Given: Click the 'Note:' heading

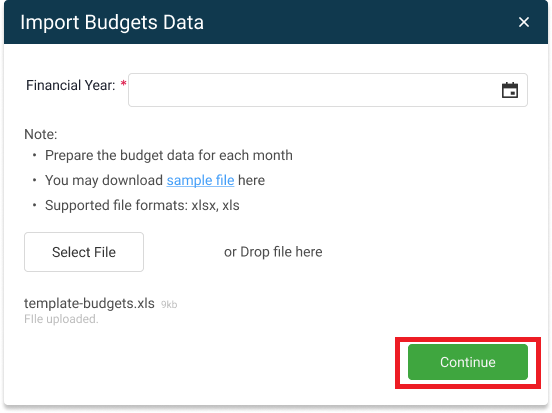Looking at the screenshot, I should 40,134.
